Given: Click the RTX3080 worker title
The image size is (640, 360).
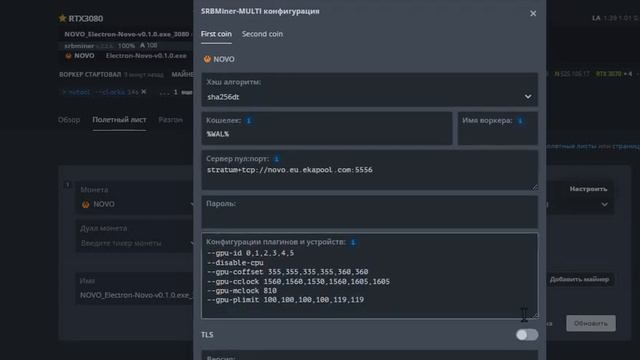Looking at the screenshot, I should pos(86,18).
